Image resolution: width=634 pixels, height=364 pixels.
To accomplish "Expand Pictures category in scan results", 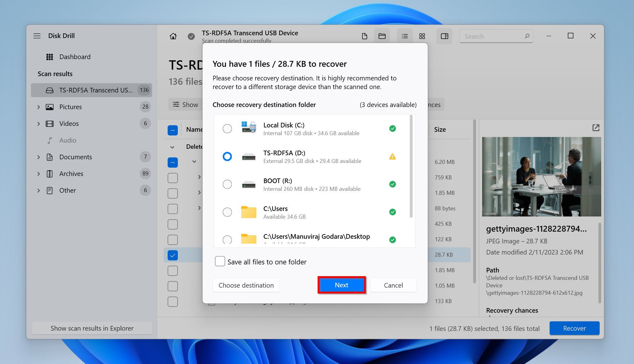I will pos(39,107).
